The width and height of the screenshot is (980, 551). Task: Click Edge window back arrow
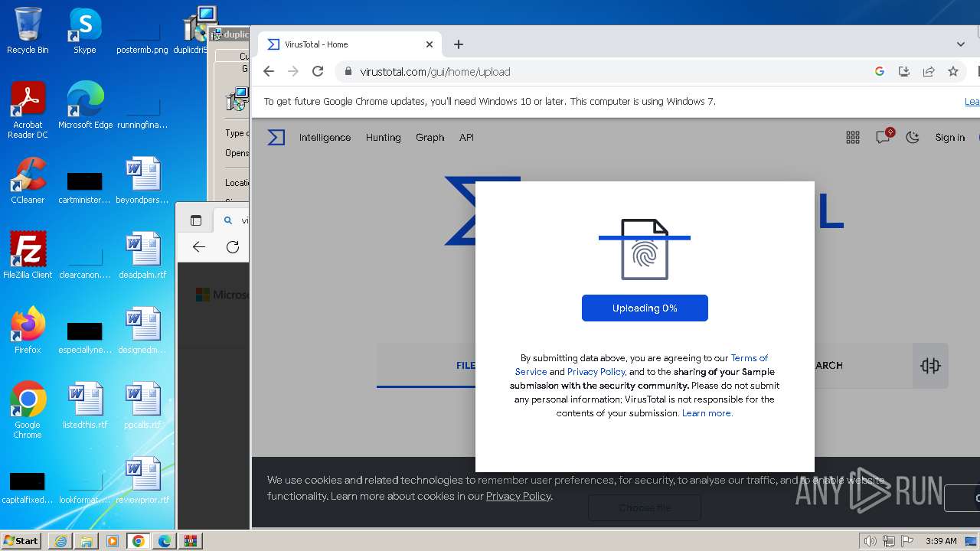tap(199, 246)
